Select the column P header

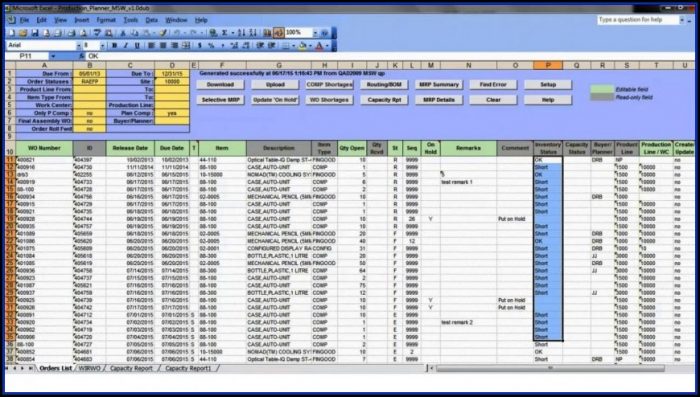548,65
